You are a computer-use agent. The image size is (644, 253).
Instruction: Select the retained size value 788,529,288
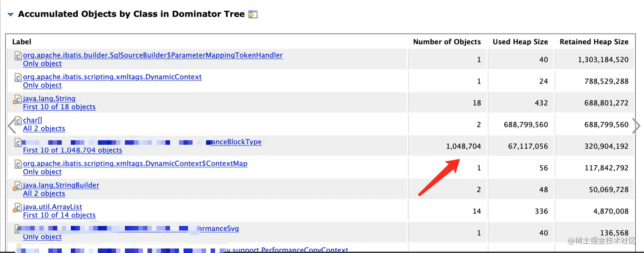coord(607,81)
